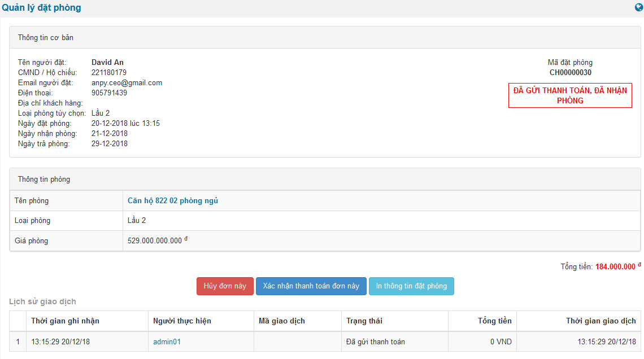Print booking via In thông tin đặt phòng
644x359 pixels.
(x=411, y=286)
